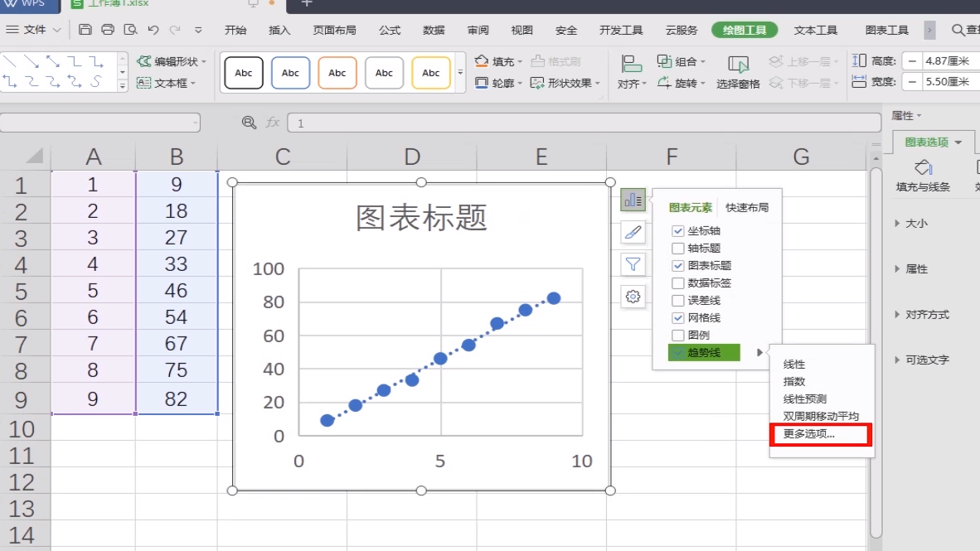Uncheck the 网格线 checkbox
The image size is (980, 551).
(677, 317)
